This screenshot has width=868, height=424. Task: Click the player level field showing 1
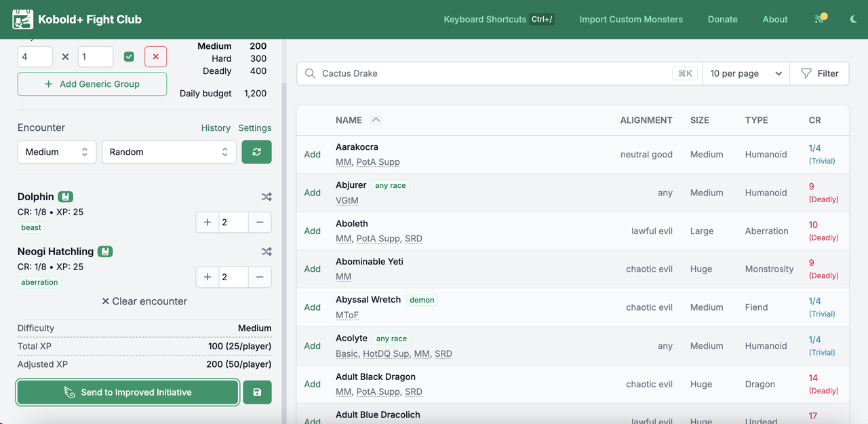pyautogui.click(x=96, y=57)
